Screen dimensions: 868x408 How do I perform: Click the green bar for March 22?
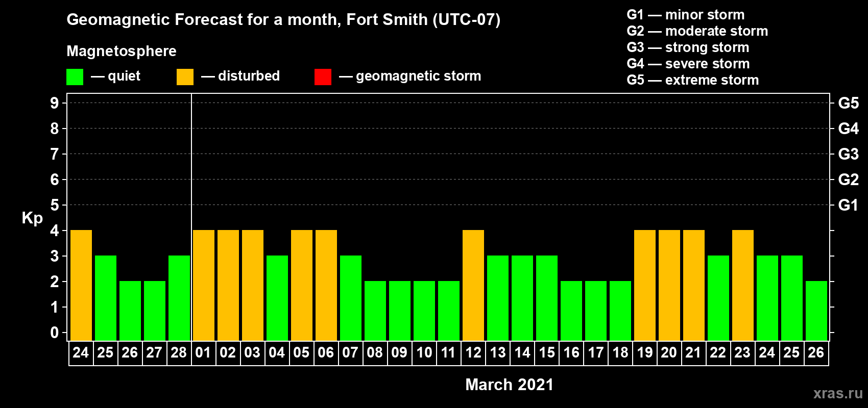pyautogui.click(x=718, y=298)
